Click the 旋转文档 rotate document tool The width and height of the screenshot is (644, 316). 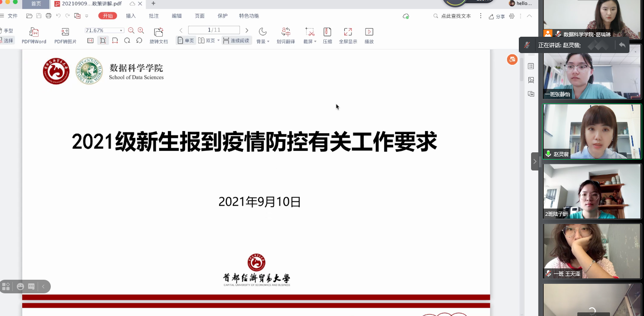pos(159,35)
